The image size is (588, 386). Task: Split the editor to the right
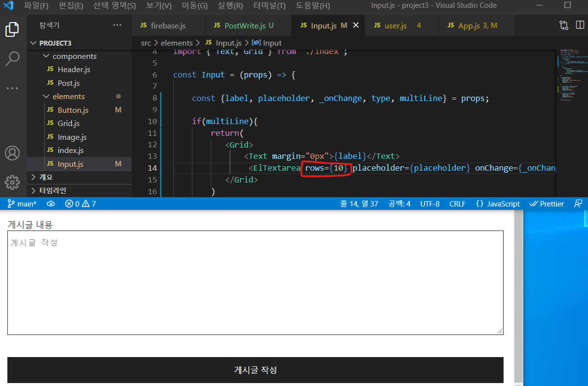[580, 25]
